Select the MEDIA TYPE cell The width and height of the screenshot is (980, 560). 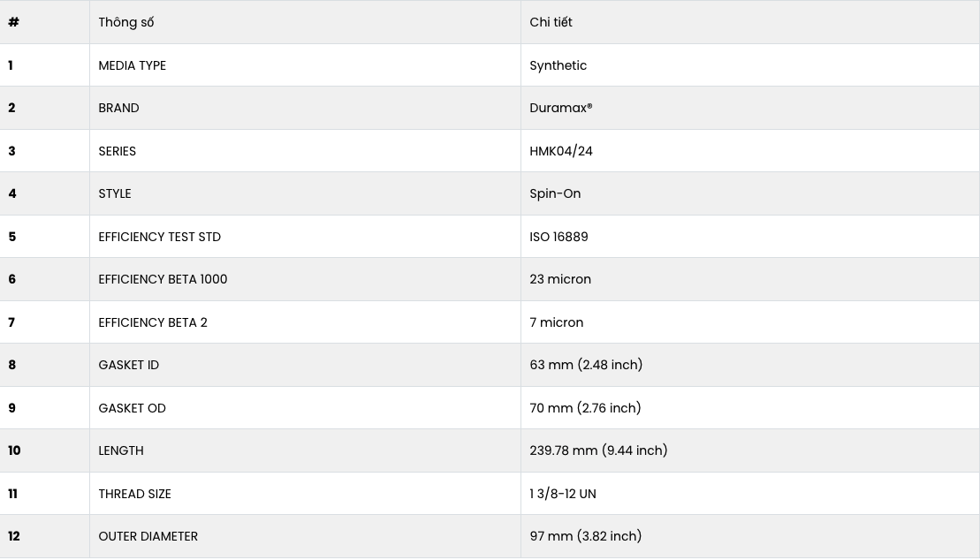(133, 65)
